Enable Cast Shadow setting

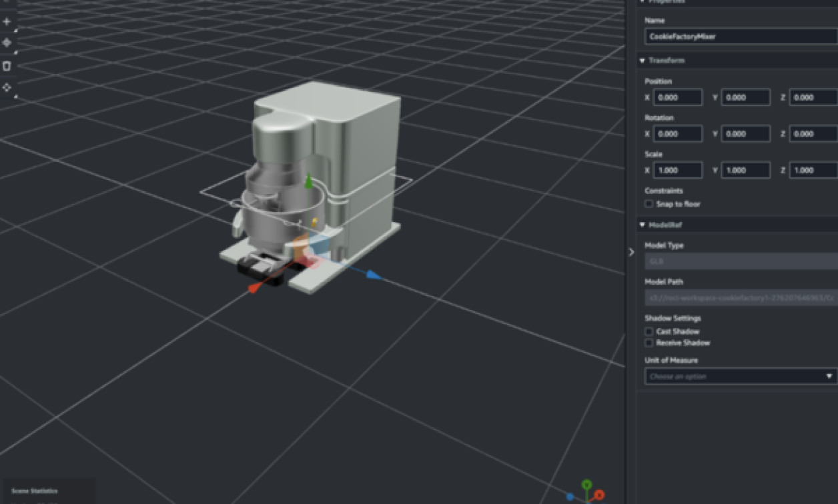[x=649, y=331]
